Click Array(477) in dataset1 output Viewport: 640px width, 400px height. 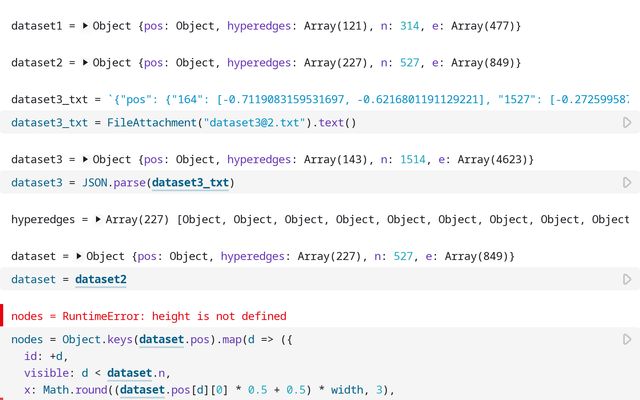point(484,24)
